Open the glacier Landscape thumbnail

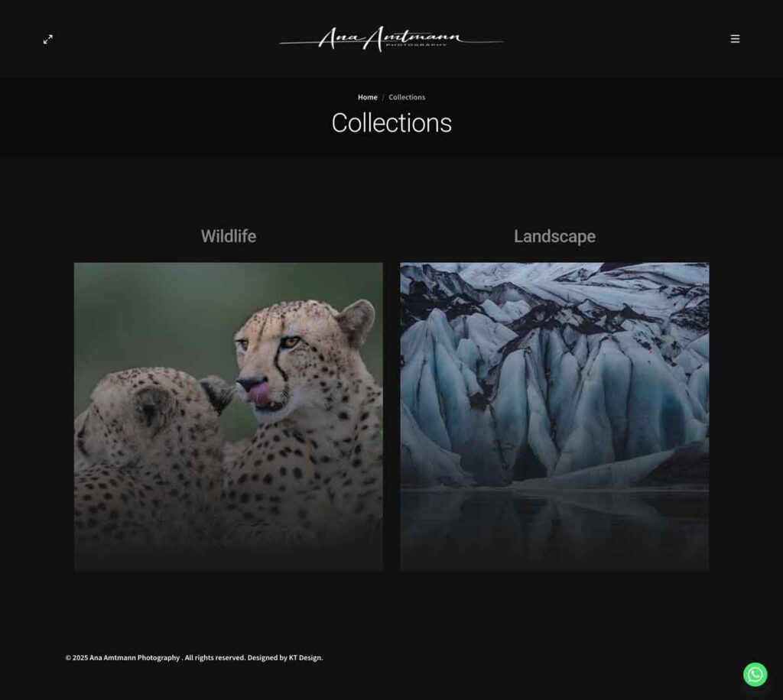pos(554,417)
